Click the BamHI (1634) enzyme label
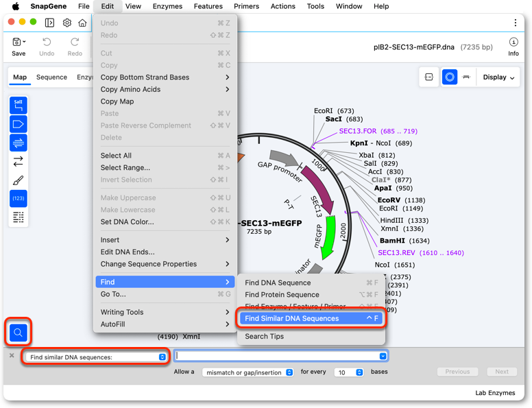 pos(404,241)
